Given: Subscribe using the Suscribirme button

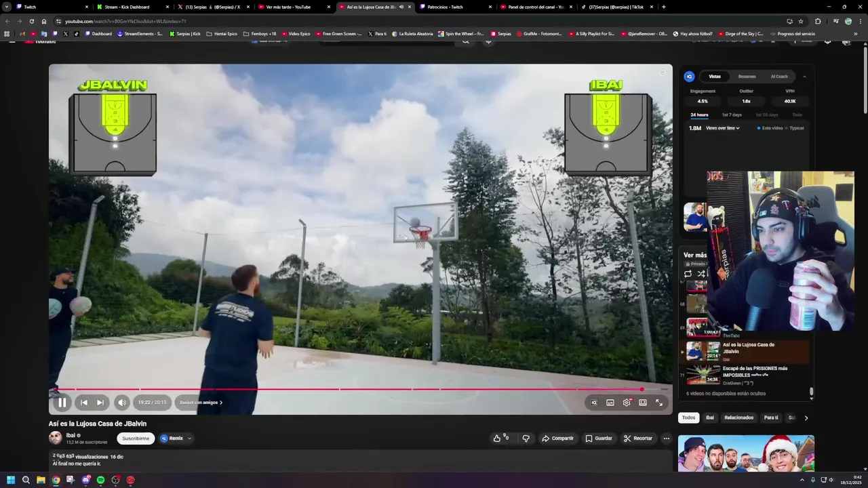Looking at the screenshot, I should point(136,439).
